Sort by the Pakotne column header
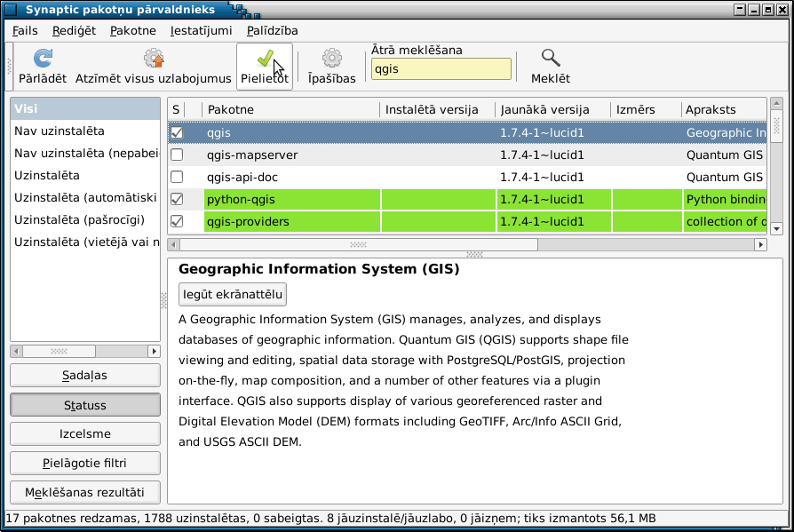The height and width of the screenshot is (532, 794). [291, 110]
